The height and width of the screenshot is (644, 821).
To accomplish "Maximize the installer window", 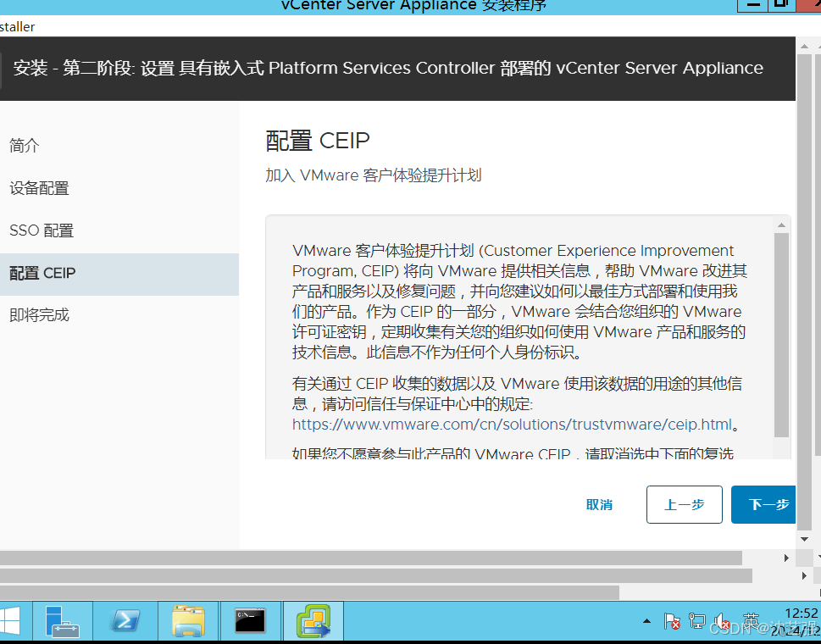I will 781,4.
